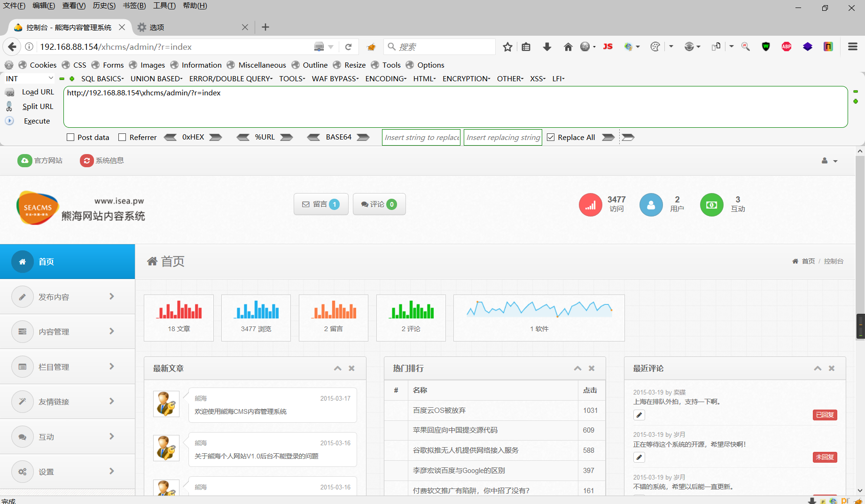
Task: Click the Load URL icon
Action: tap(9, 92)
